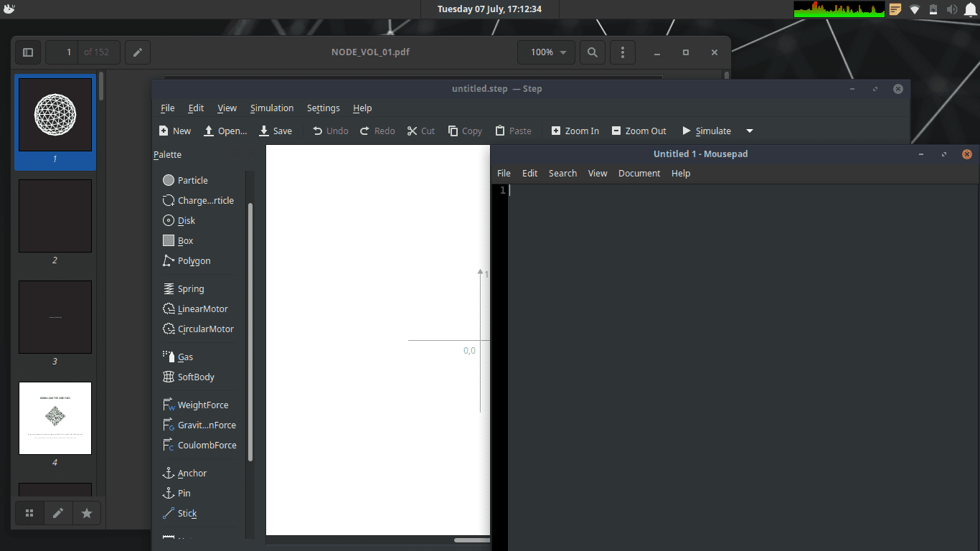Click Cut in Step toolbar
The image size is (980, 551).
point(421,131)
